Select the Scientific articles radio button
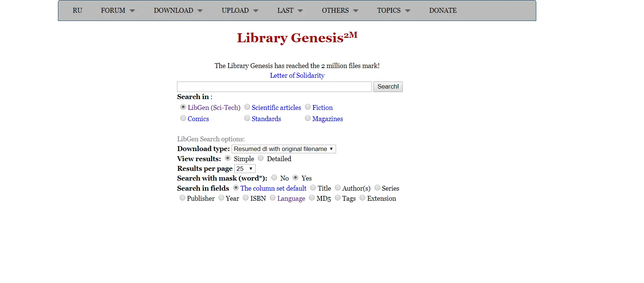The height and width of the screenshot is (283, 644). [x=247, y=107]
